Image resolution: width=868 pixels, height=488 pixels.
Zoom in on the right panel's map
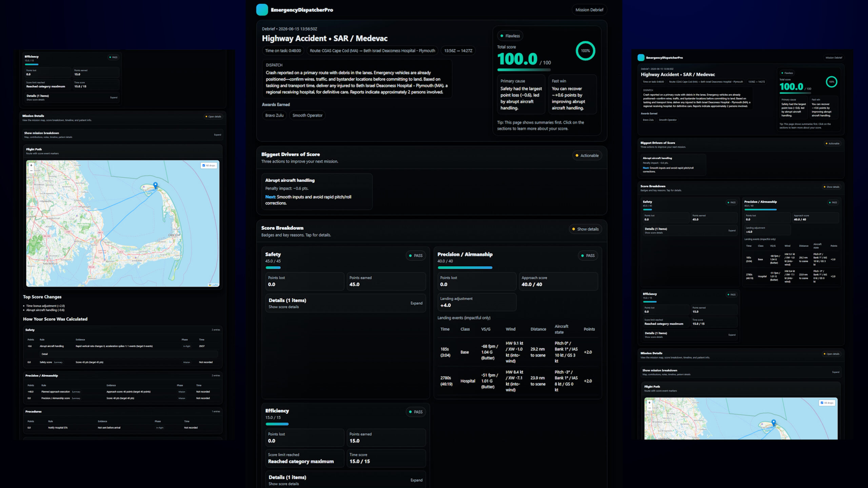coord(649,403)
